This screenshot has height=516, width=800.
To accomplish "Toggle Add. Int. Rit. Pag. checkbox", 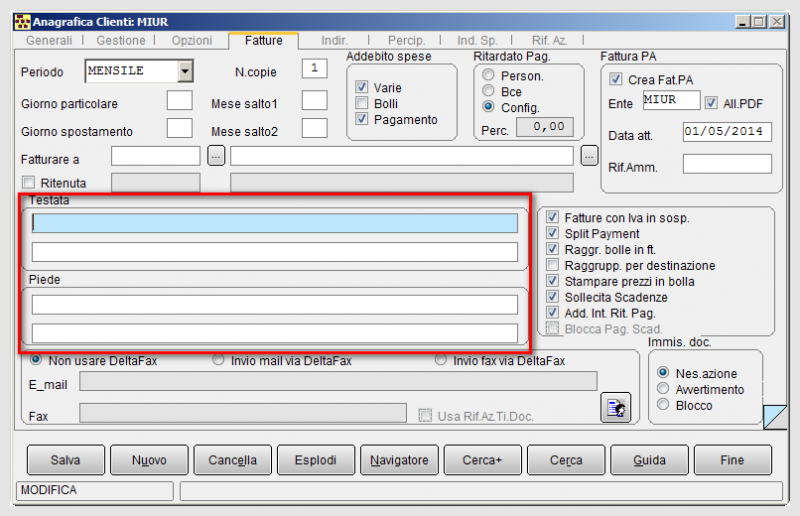I will pyautogui.click(x=553, y=312).
